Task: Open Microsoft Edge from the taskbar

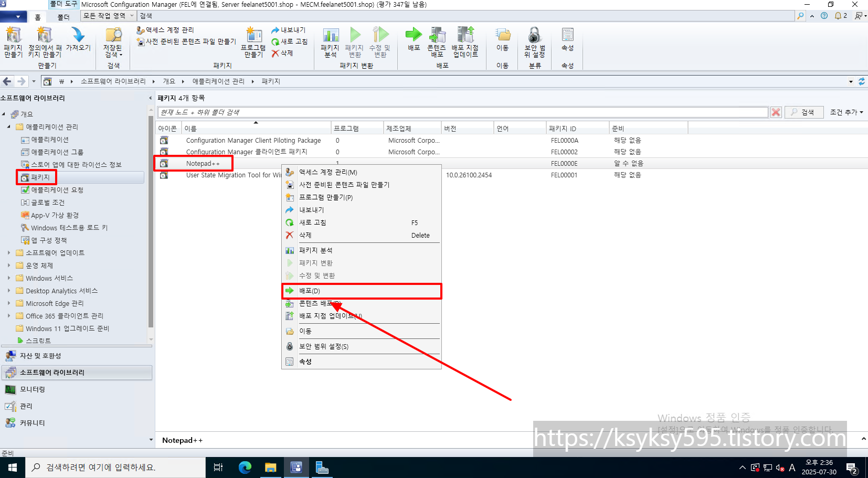Action: point(245,468)
